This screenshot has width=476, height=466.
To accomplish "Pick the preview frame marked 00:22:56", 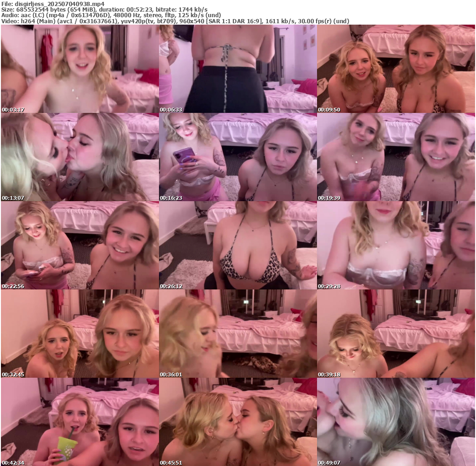I will pyautogui.click(x=80, y=245).
